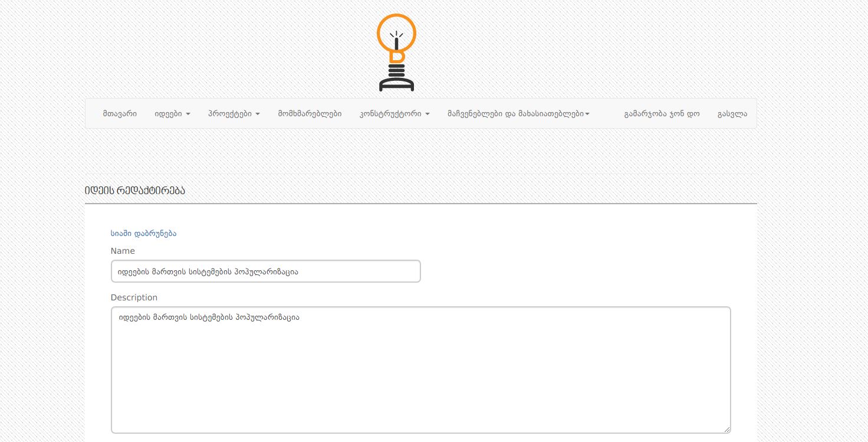Expand the იდეები dropdown menu
This screenshot has width=868, height=442.
pos(172,114)
